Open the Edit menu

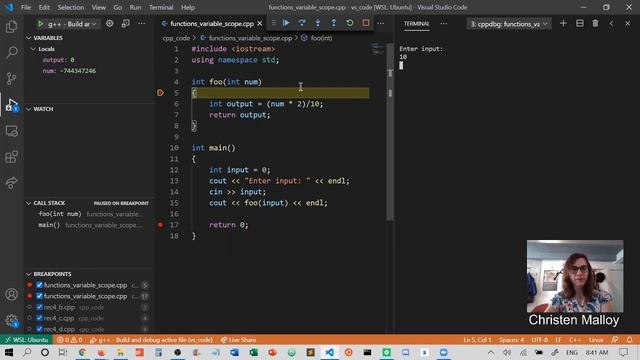tap(44, 7)
